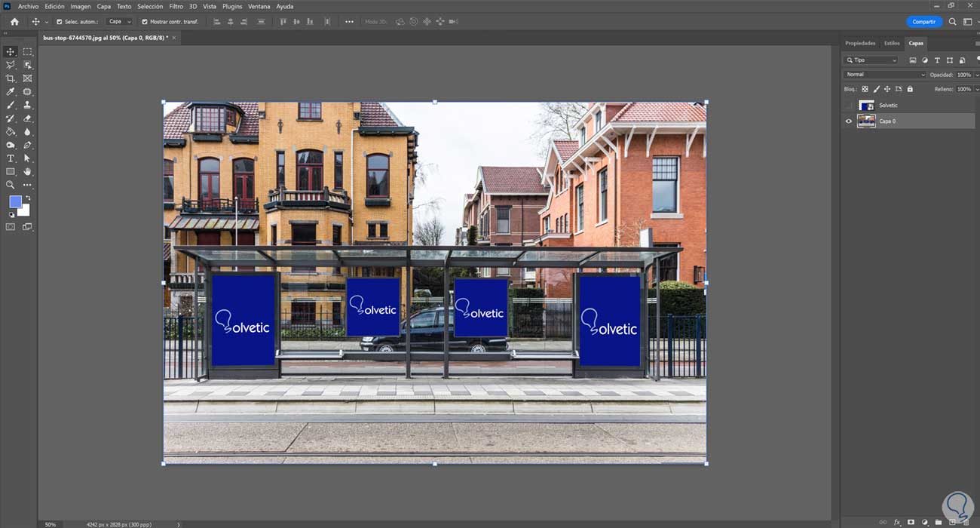Select the Zoom tool in toolbar
This screenshot has width=980, height=528.
coord(11,185)
